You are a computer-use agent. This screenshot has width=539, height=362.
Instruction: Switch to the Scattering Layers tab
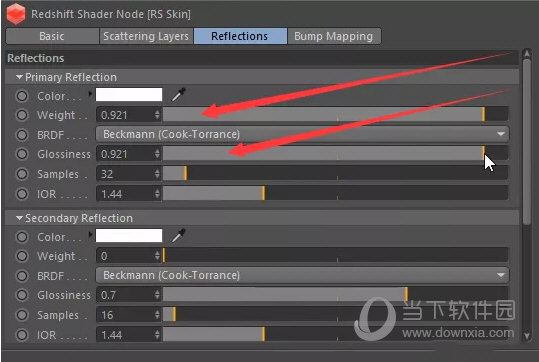[146, 36]
